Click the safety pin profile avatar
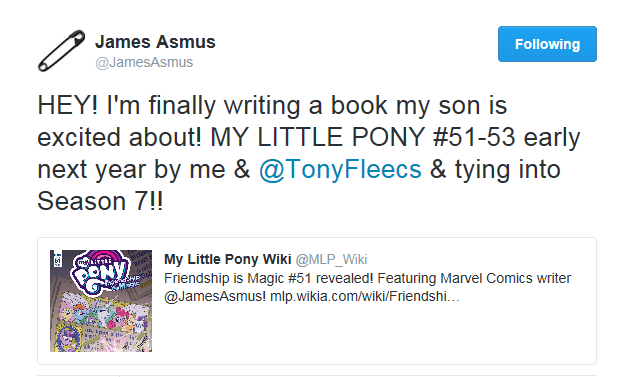The image size is (633, 377). coord(62,50)
